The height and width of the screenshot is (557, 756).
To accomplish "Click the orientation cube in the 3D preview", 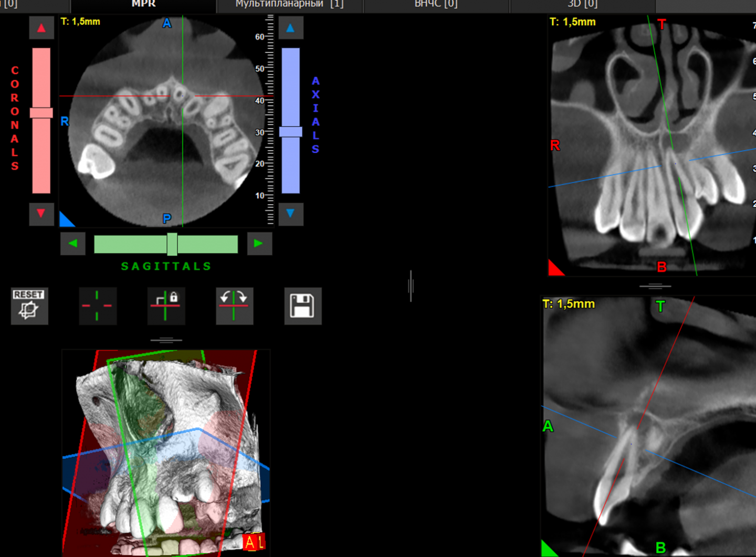I will [x=254, y=542].
